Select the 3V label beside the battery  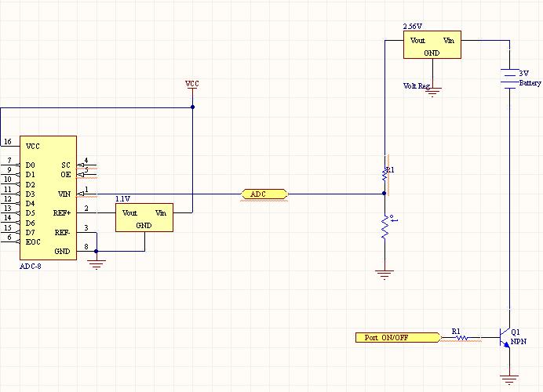pos(523,73)
